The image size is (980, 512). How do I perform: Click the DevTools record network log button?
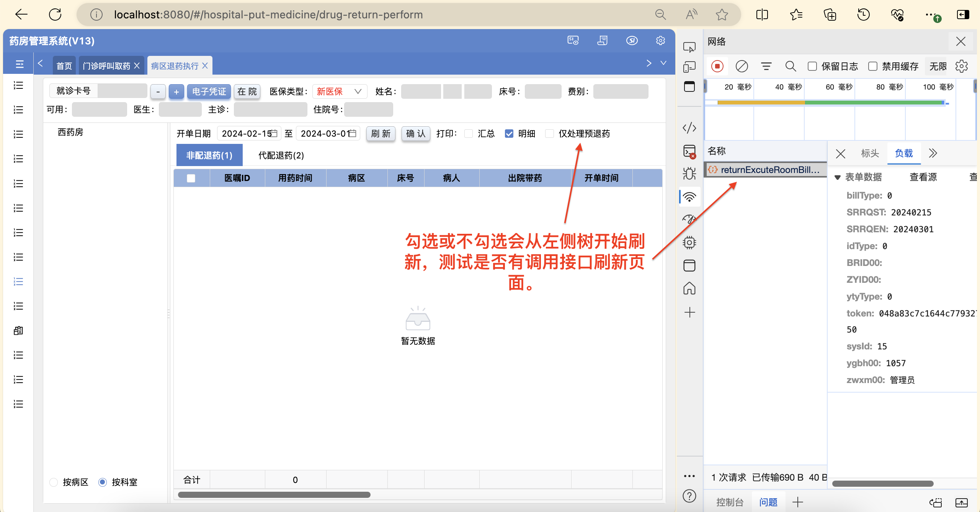tap(717, 66)
